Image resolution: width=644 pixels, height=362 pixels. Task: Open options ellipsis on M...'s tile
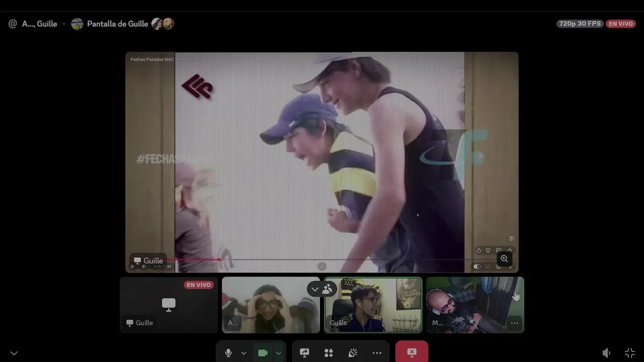514,323
